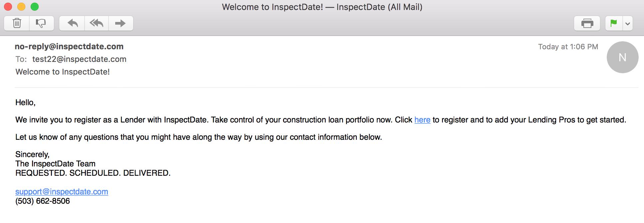Select the recipient test22@inspectdate.com address
Image resolution: width=644 pixels, height=223 pixels.
coord(79,59)
